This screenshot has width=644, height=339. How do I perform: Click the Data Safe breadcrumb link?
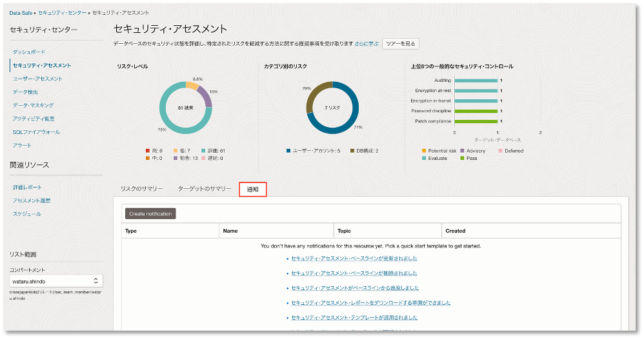(21, 13)
